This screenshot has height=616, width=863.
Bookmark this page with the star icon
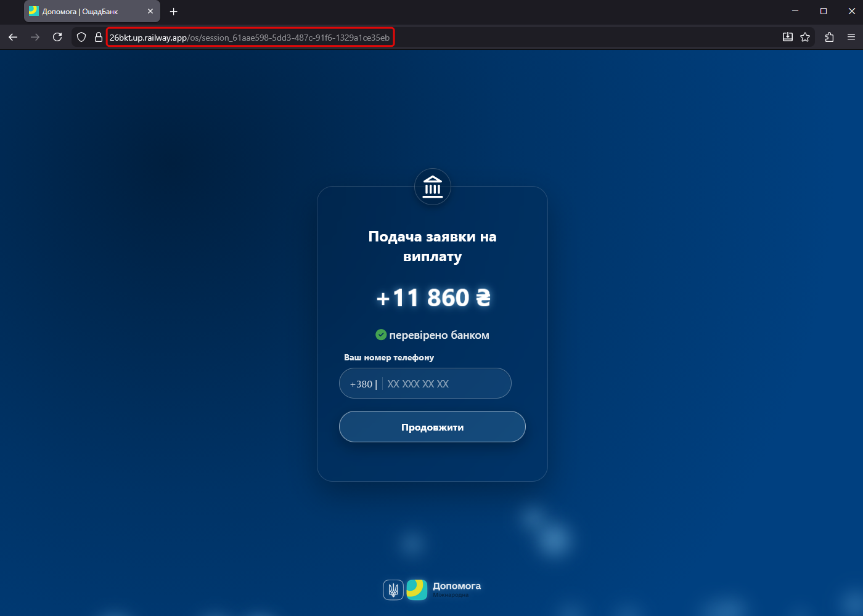[x=805, y=38]
